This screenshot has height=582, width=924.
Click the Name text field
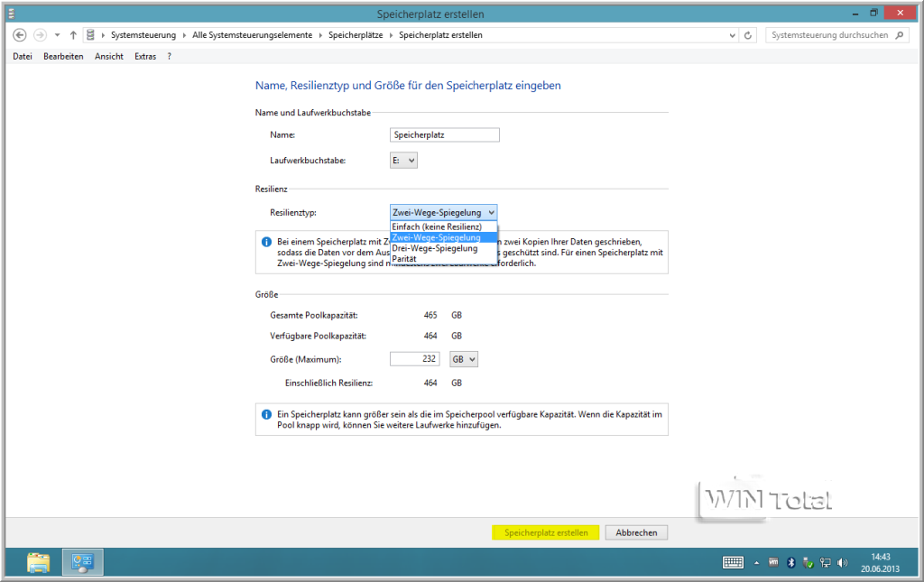[x=444, y=134]
